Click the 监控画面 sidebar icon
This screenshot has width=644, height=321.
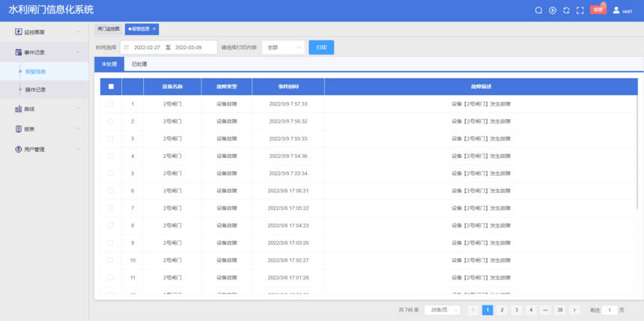(18, 31)
